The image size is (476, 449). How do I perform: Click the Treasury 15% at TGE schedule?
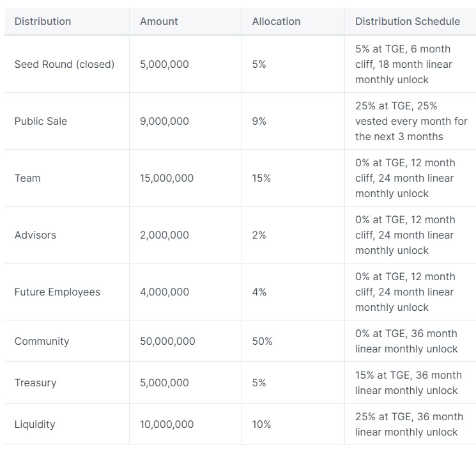(409, 382)
